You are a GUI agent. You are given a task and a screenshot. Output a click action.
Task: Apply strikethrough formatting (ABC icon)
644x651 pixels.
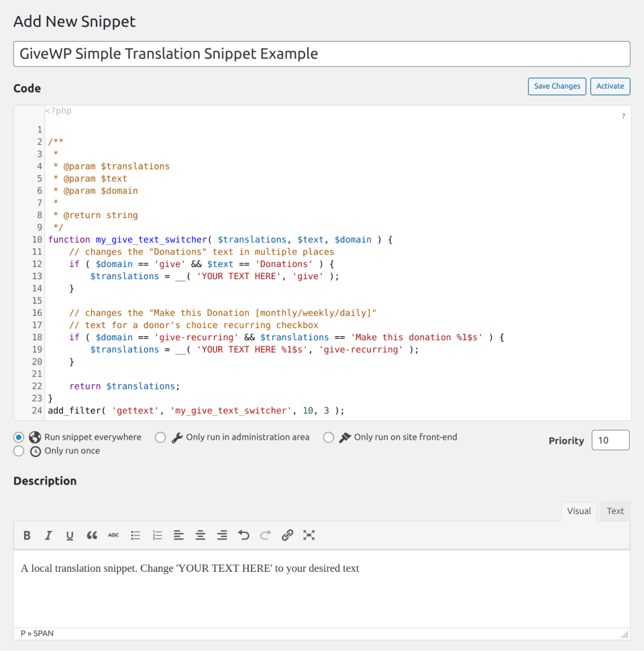click(x=113, y=535)
